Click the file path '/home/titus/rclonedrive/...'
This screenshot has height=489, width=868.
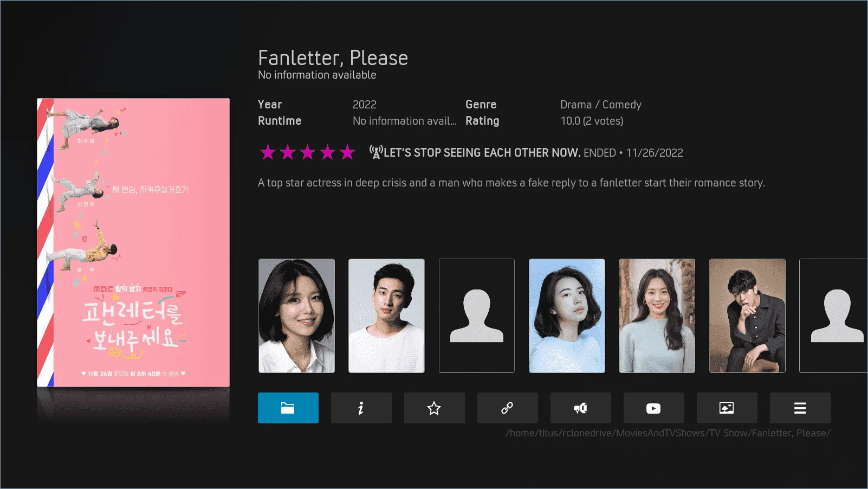[x=668, y=433]
